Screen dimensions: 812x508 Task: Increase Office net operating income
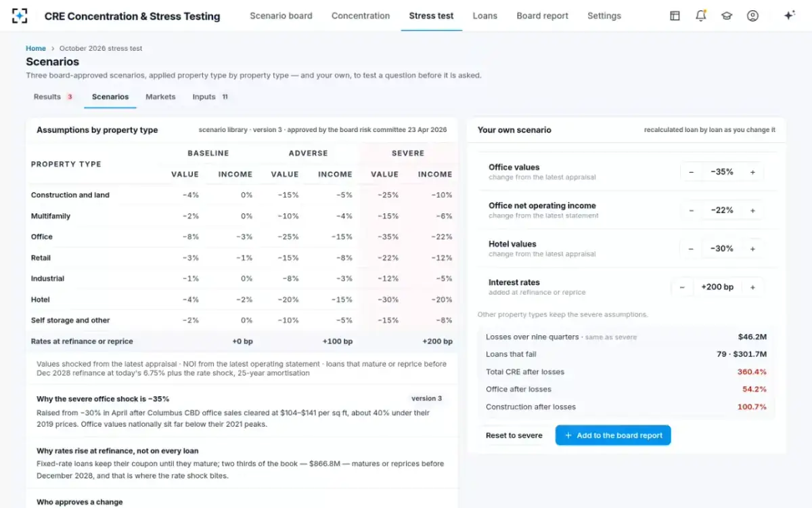[x=752, y=211]
